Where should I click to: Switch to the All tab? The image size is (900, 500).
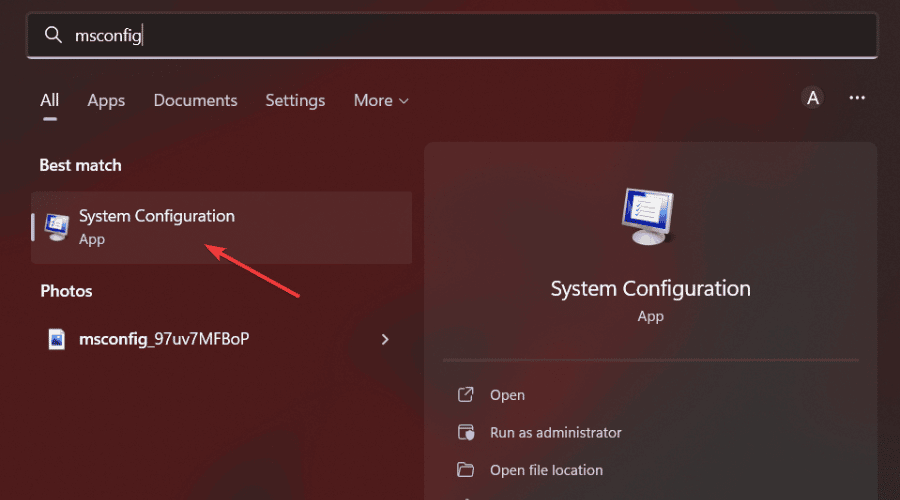[49, 100]
